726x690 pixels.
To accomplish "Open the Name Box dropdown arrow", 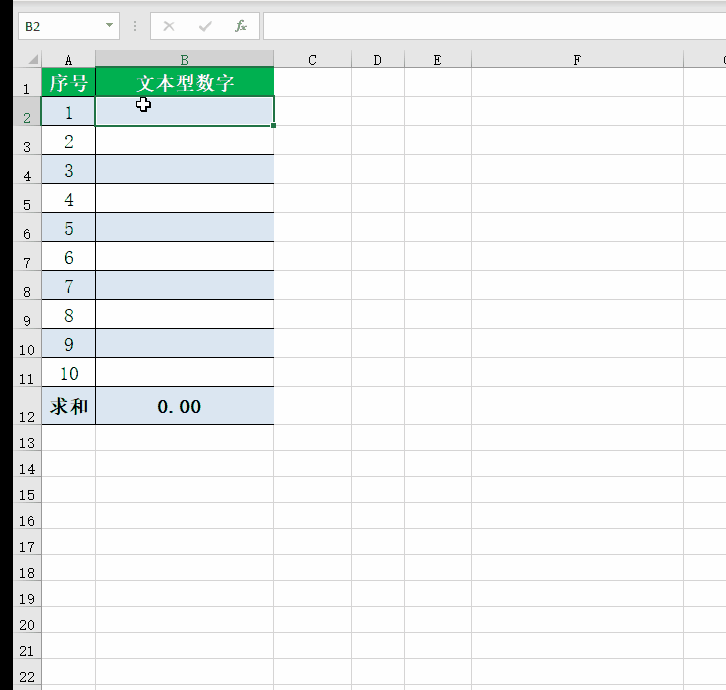I will click(109, 25).
